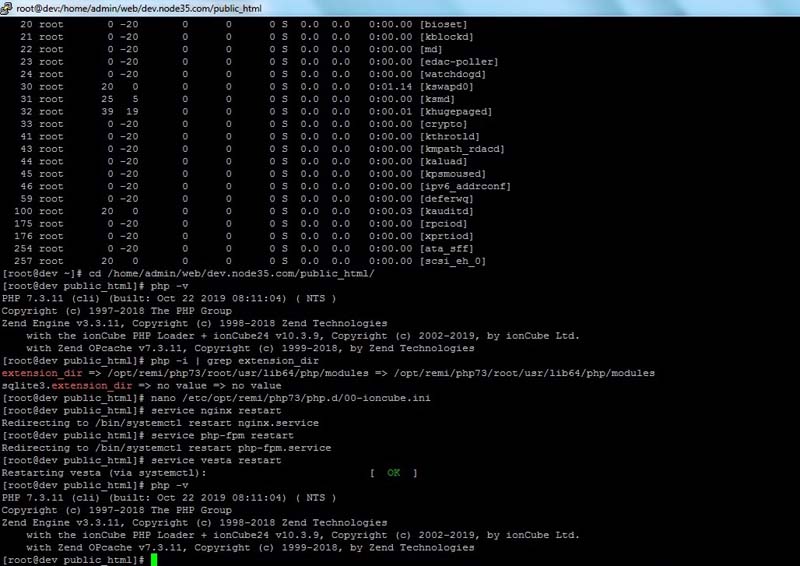
Task: Click the time value '0:01.14' for kswapd0
Action: 390,87
